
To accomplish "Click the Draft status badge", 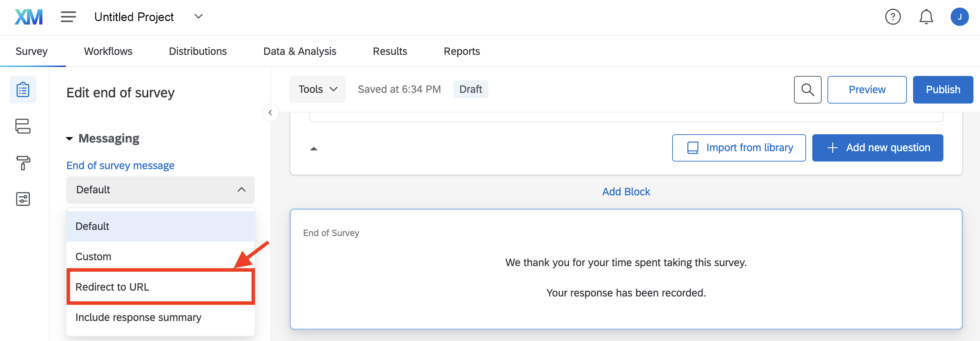I will pyautogui.click(x=471, y=89).
